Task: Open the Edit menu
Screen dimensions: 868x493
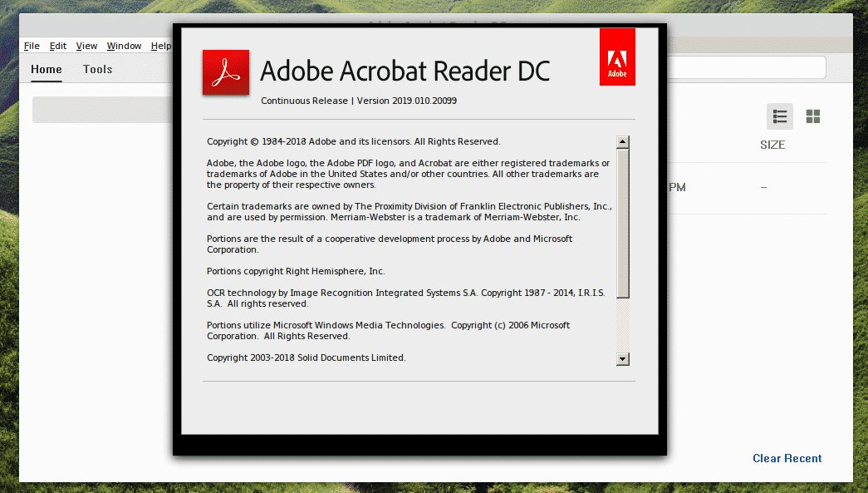Action: coord(58,46)
